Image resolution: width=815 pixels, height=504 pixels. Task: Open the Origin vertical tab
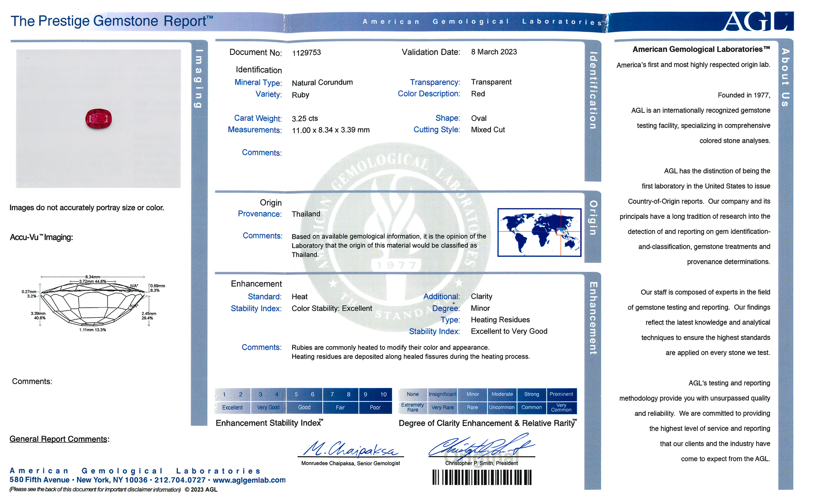[x=593, y=218]
